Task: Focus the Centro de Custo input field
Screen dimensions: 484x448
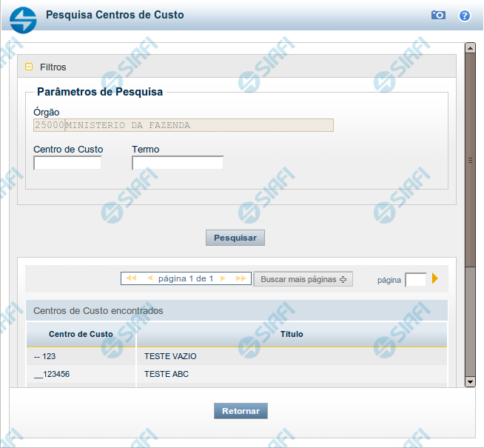Action: [67, 163]
